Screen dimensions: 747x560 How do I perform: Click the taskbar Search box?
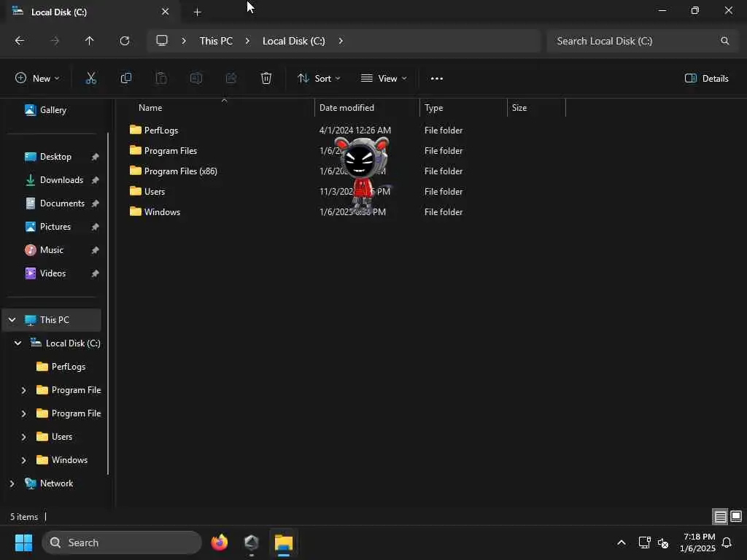coord(122,542)
